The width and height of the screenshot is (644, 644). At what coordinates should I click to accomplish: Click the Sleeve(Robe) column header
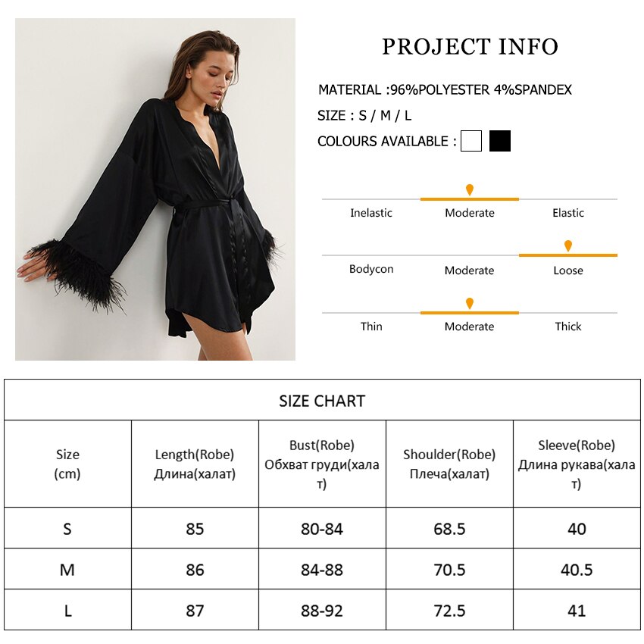click(577, 464)
